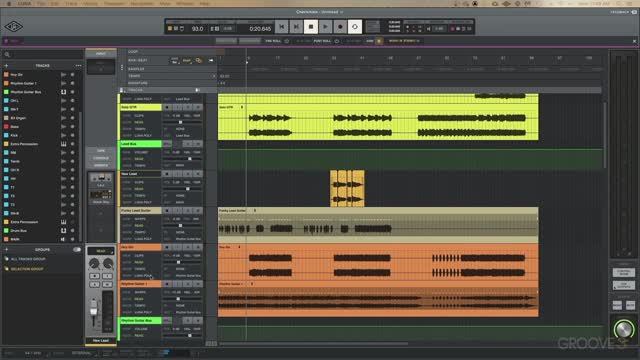Open the Tracks panel three-dots menu
Screen dimensions: 640x360
click(78, 66)
